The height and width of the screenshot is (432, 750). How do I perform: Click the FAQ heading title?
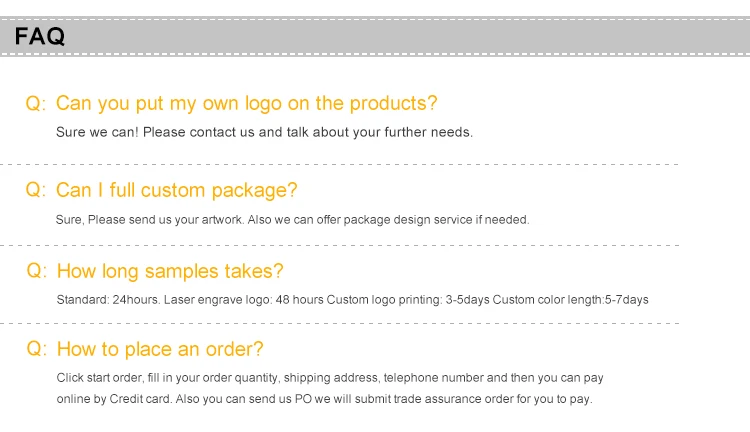pyautogui.click(x=40, y=36)
